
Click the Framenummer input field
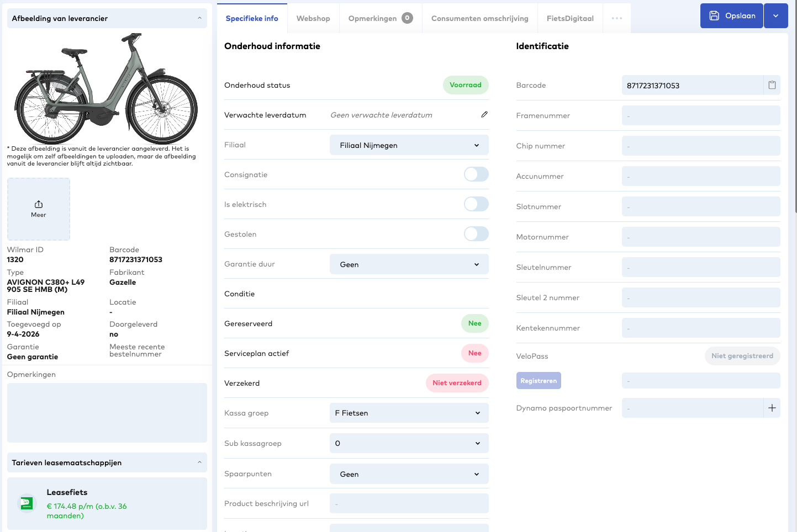(x=700, y=115)
